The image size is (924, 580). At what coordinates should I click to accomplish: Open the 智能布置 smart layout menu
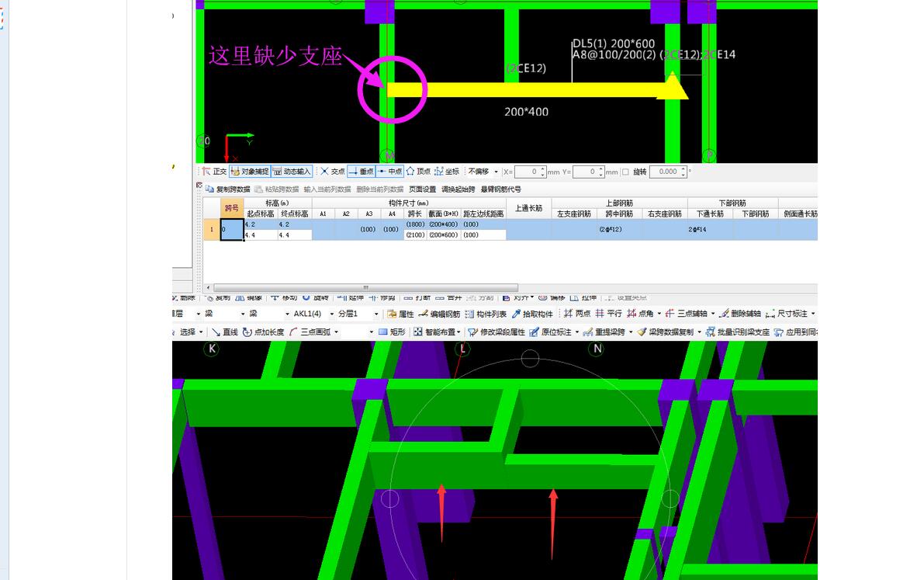437,332
